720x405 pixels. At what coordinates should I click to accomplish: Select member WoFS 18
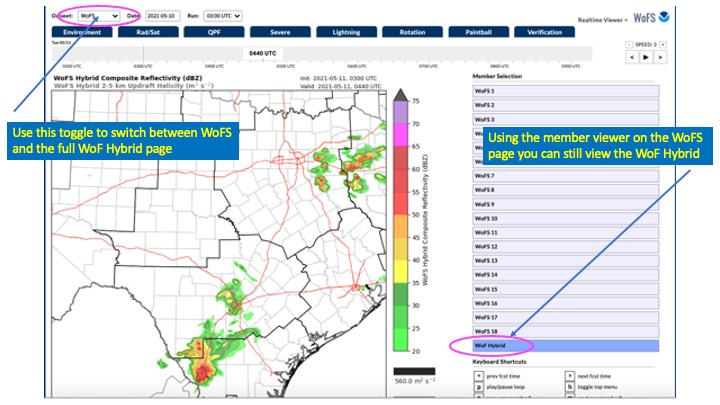click(566, 332)
